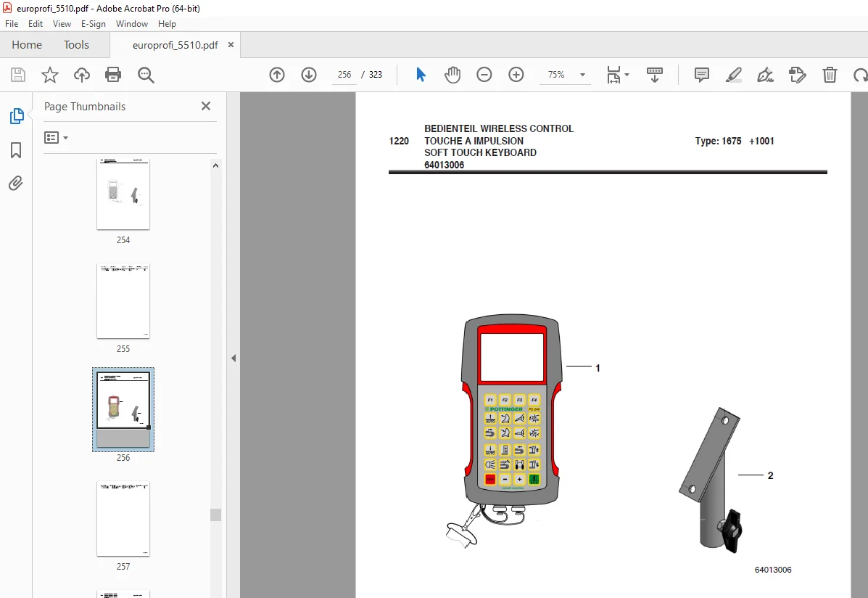This screenshot has width=868, height=598.
Task: Click the Save file icon
Action: [18, 75]
